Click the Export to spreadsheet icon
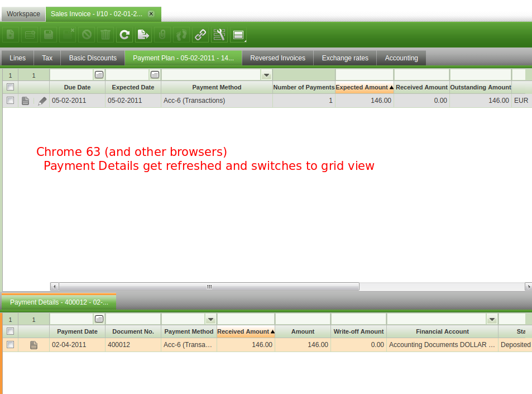Screen dimensions: 532x394 (x=143, y=35)
